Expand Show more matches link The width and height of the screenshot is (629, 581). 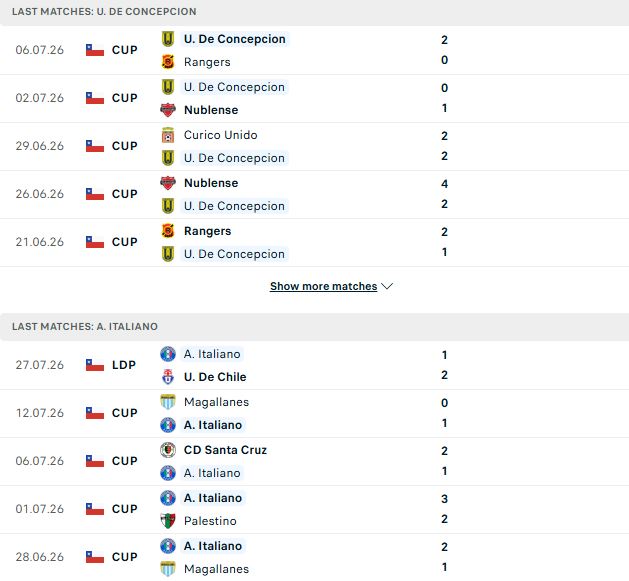coord(323,286)
